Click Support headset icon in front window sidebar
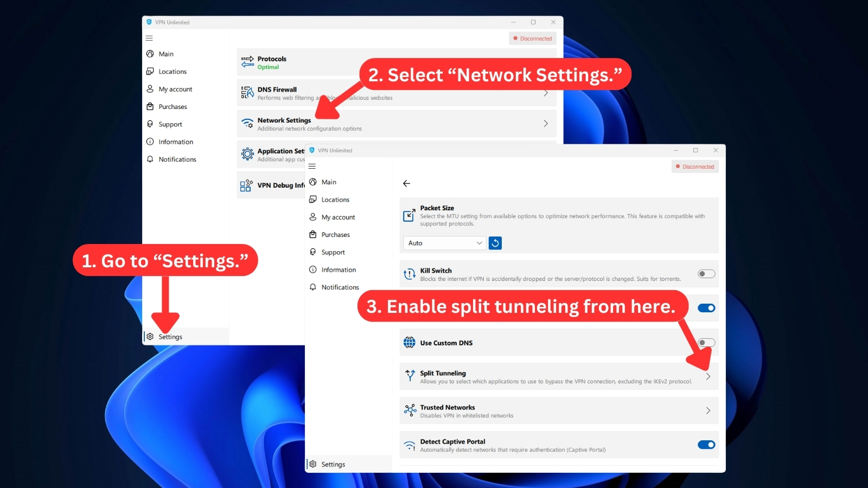868x488 pixels. [313, 252]
